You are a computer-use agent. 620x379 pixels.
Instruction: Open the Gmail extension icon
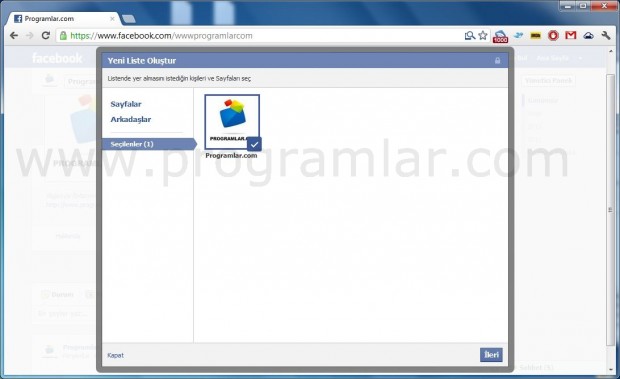[571, 36]
